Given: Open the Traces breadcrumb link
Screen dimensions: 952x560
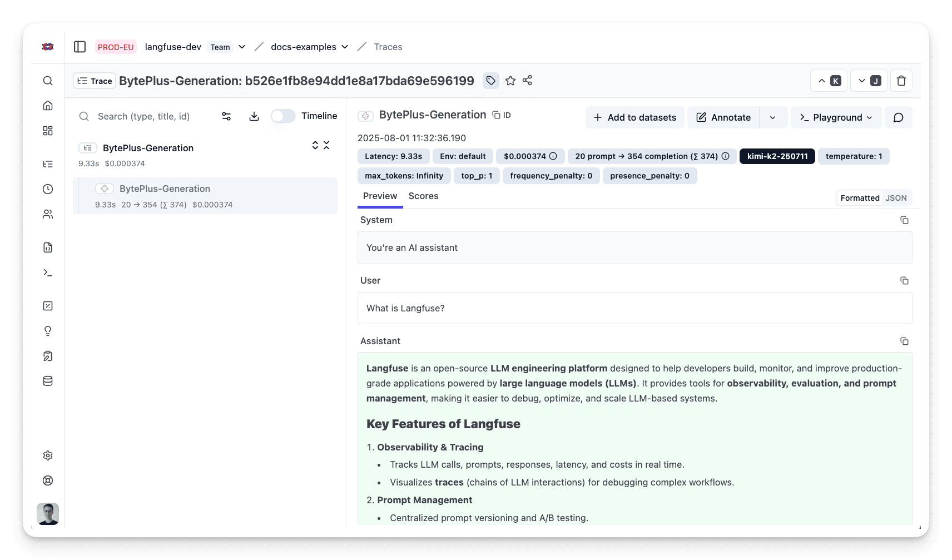Looking at the screenshot, I should tap(388, 47).
